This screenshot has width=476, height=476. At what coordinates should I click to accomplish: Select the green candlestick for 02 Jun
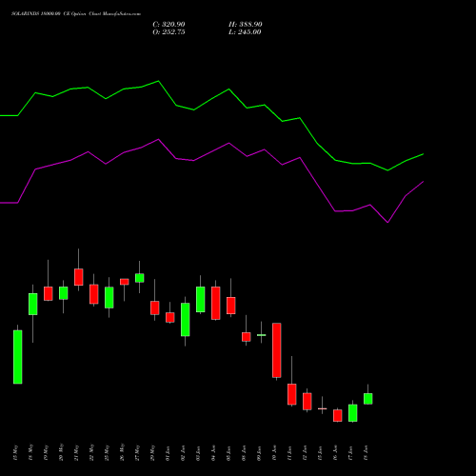pos(186,320)
